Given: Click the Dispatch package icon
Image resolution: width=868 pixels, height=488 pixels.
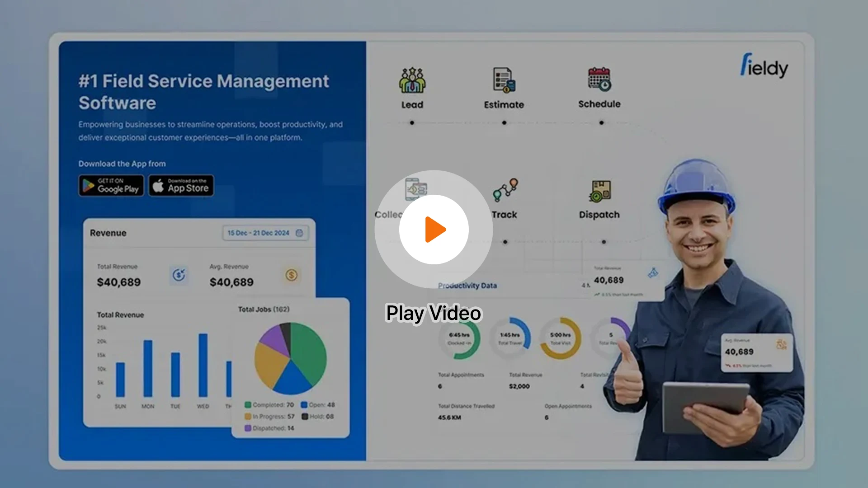Looking at the screenshot, I should click(600, 191).
